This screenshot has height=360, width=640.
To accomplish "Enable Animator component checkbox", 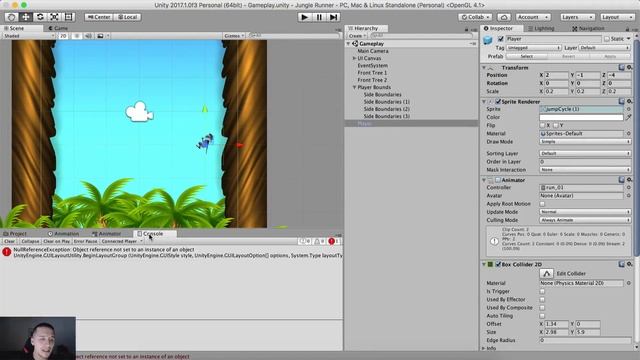I will coord(498,180).
